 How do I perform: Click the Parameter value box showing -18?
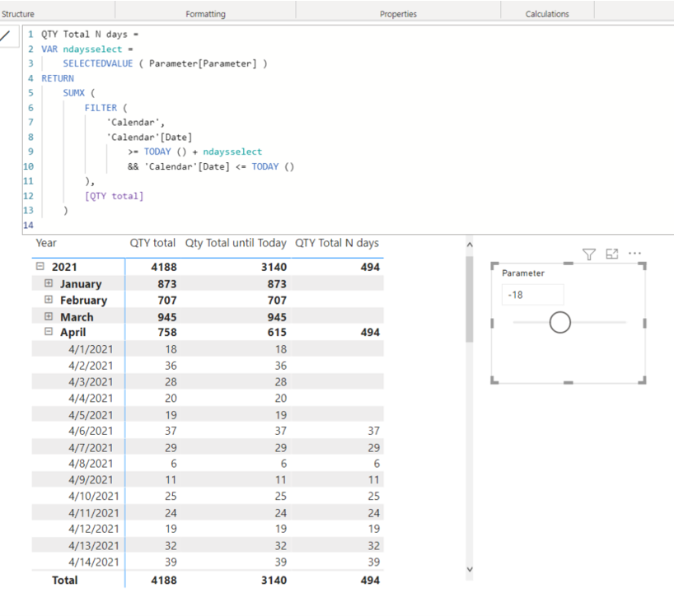[x=532, y=295]
